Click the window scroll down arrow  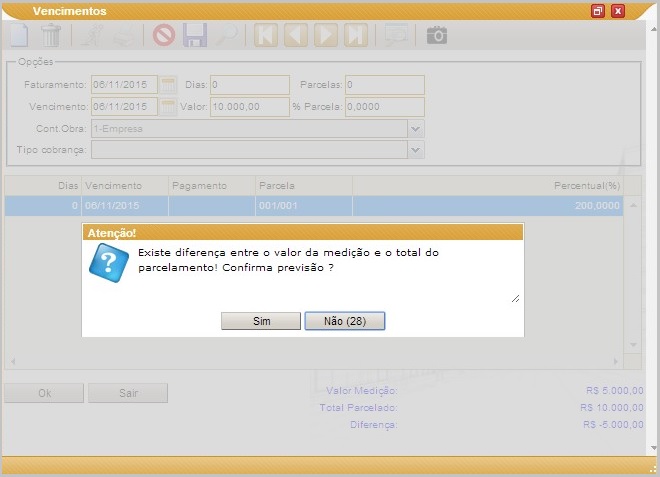pos(654,448)
